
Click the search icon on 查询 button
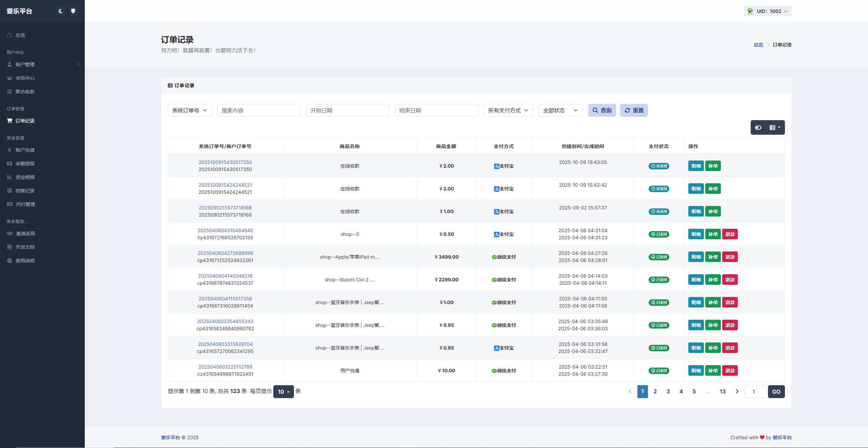click(595, 110)
